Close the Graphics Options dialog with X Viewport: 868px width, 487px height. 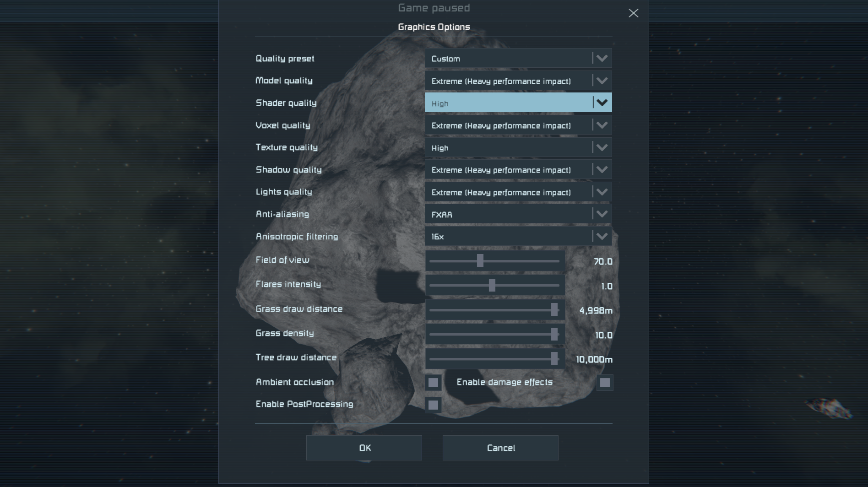[x=633, y=13]
